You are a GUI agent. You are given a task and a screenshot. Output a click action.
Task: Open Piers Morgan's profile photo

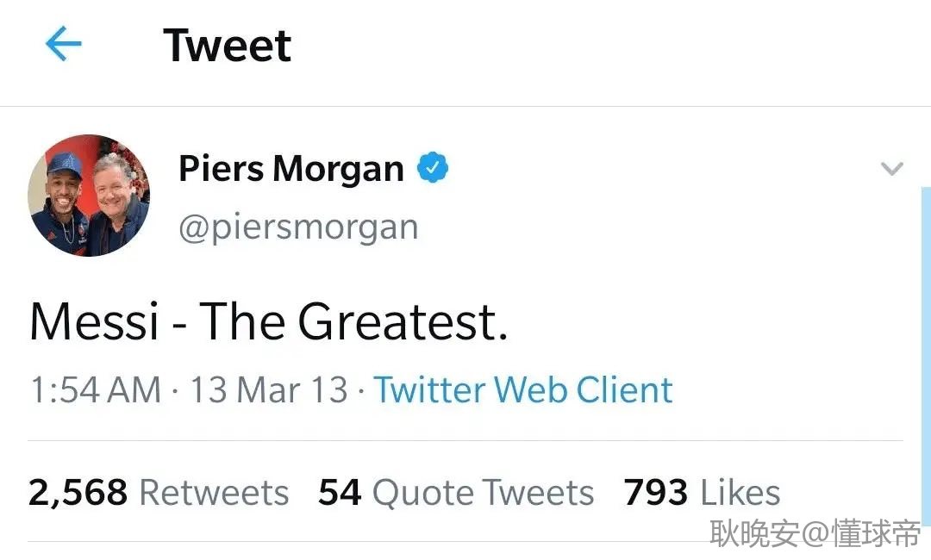[89, 196]
